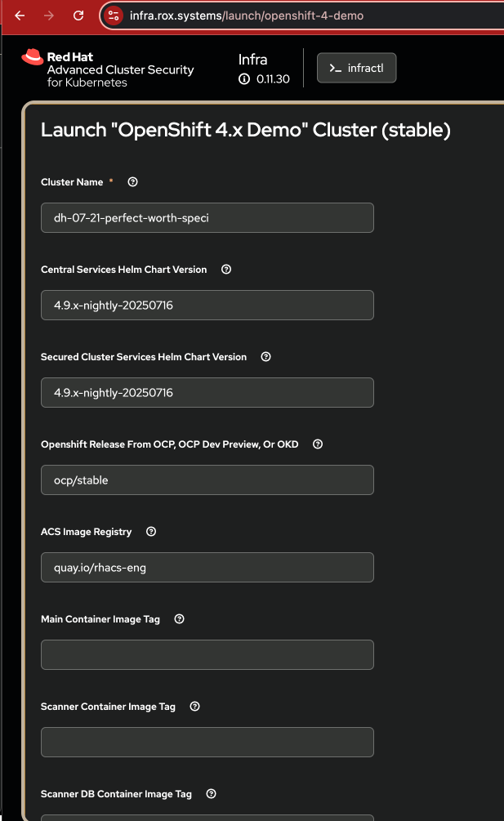Open the infractl download button
The width and height of the screenshot is (504, 821).
(356, 69)
